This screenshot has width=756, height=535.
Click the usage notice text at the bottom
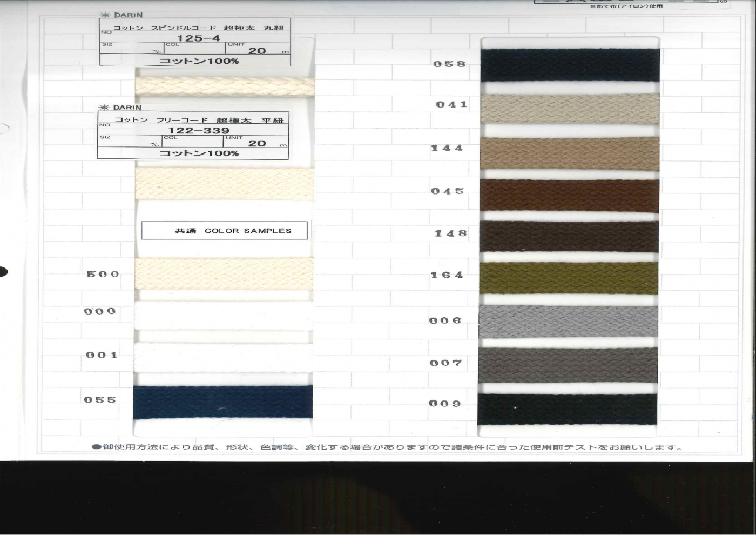[386, 447]
